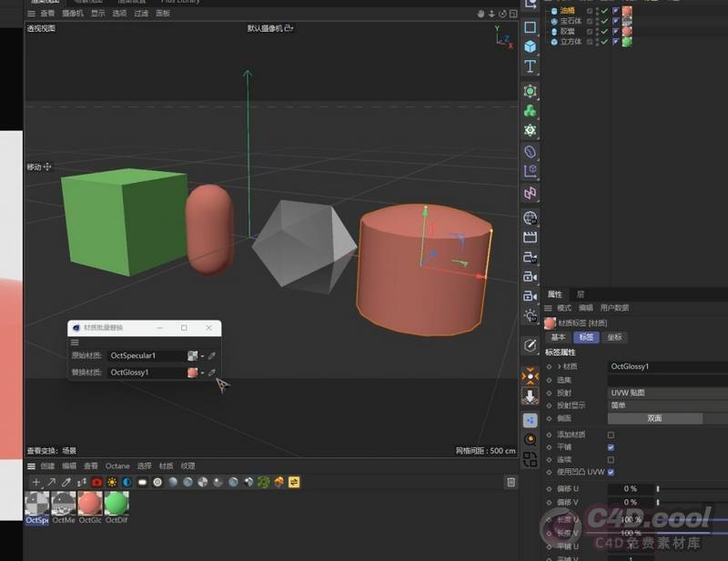This screenshot has height=561, width=728.
Task: Open dropdown arrow beside OctSpecular1 swatch
Action: [x=202, y=356]
